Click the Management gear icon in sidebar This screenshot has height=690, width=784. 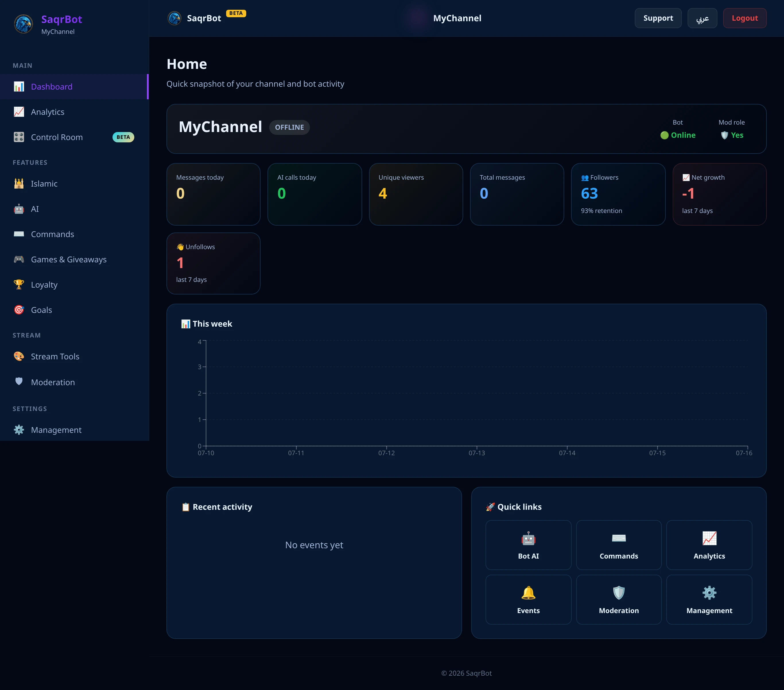(19, 430)
